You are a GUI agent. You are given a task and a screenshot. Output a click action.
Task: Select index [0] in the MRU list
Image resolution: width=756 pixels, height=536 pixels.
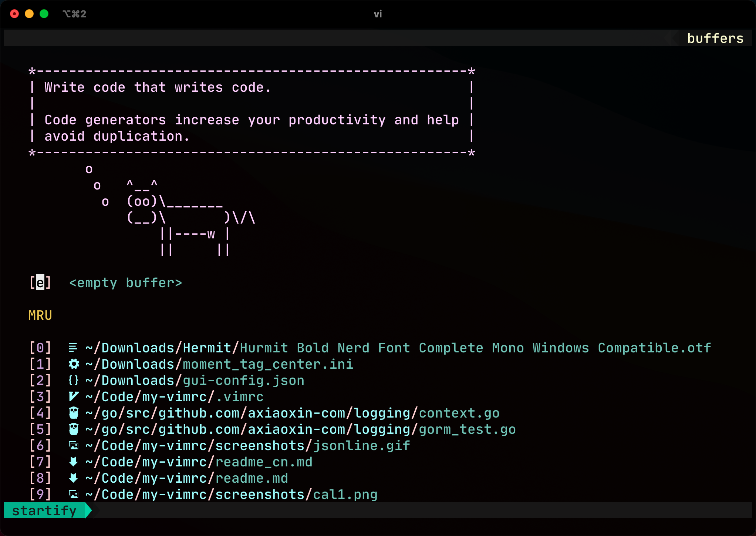[40, 348]
